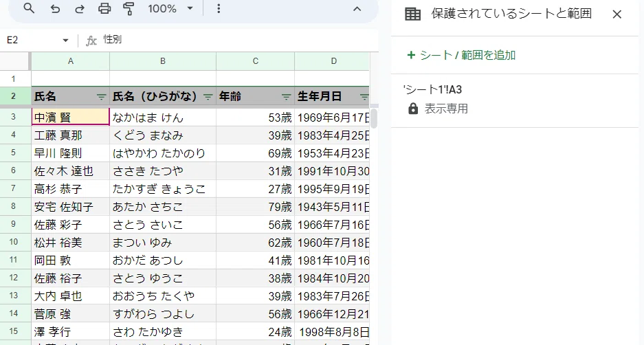Open the 'シート1'!A3 protected range entry

click(515, 100)
